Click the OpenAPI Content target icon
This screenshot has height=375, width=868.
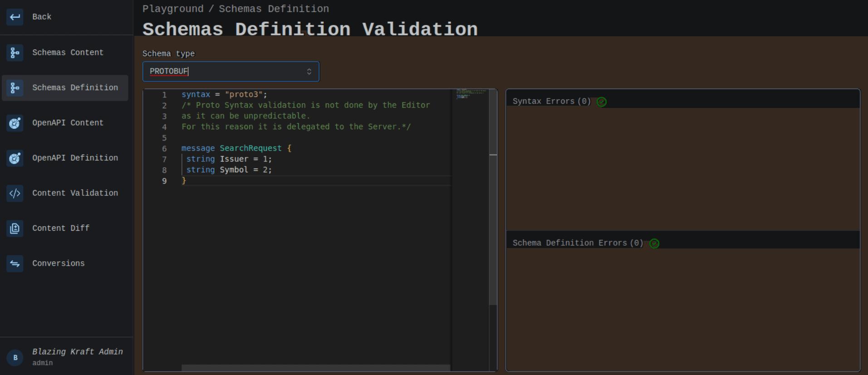15,123
